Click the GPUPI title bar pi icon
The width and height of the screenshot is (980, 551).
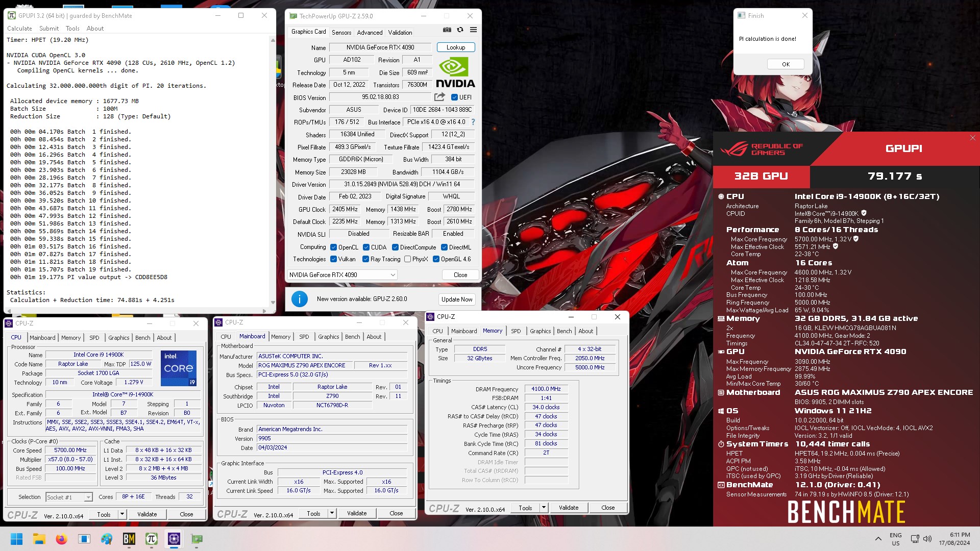(x=12, y=15)
